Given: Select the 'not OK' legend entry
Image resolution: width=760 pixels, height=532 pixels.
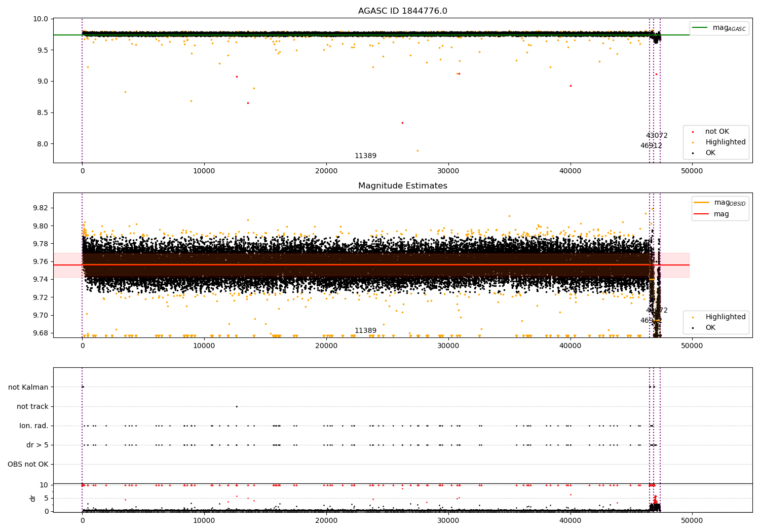Looking at the screenshot, I should (717, 132).
